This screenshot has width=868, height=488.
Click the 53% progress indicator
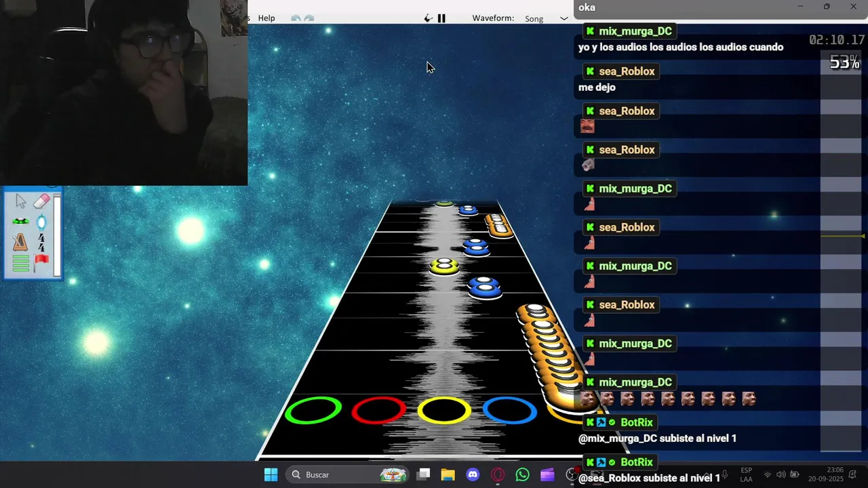pos(844,63)
